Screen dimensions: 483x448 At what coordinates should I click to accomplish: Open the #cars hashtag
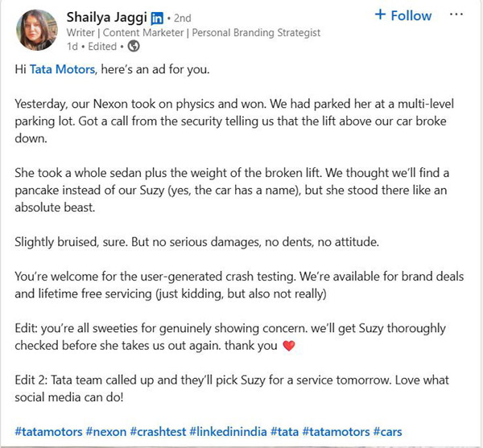(x=388, y=432)
